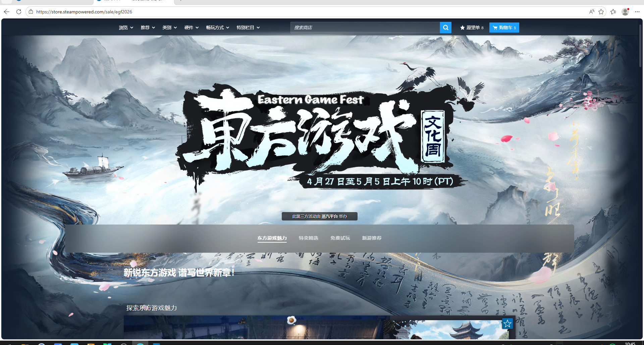Viewport: 644px width, 345px height.
Task: Open the 特别栏目 dropdown menu
Action: click(248, 28)
